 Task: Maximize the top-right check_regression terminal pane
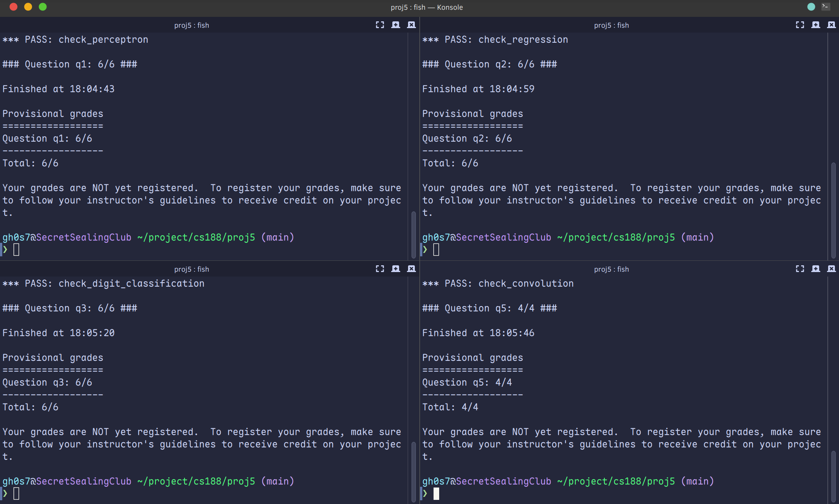(x=800, y=25)
